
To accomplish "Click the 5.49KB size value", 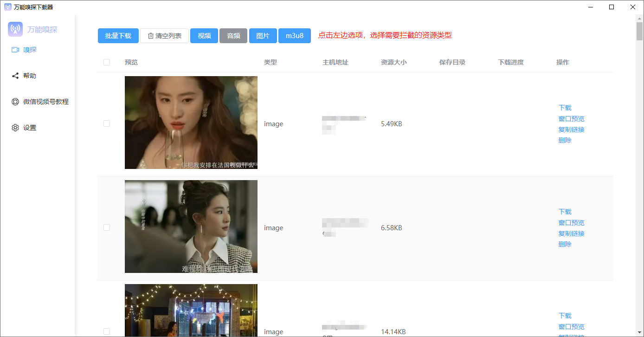I will click(392, 124).
